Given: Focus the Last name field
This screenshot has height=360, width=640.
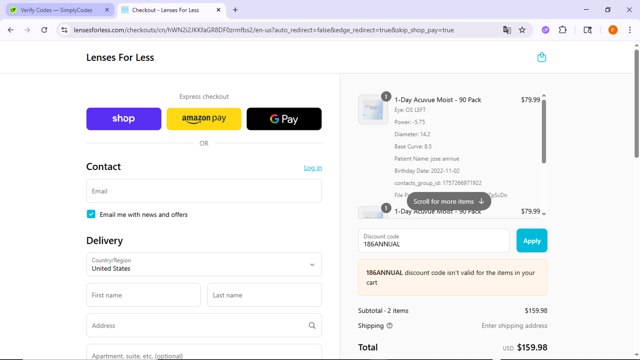Looking at the screenshot, I should tap(264, 295).
